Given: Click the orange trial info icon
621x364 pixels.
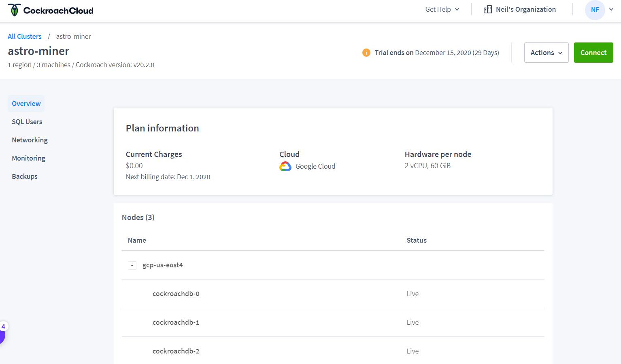Looking at the screenshot, I should [366, 53].
